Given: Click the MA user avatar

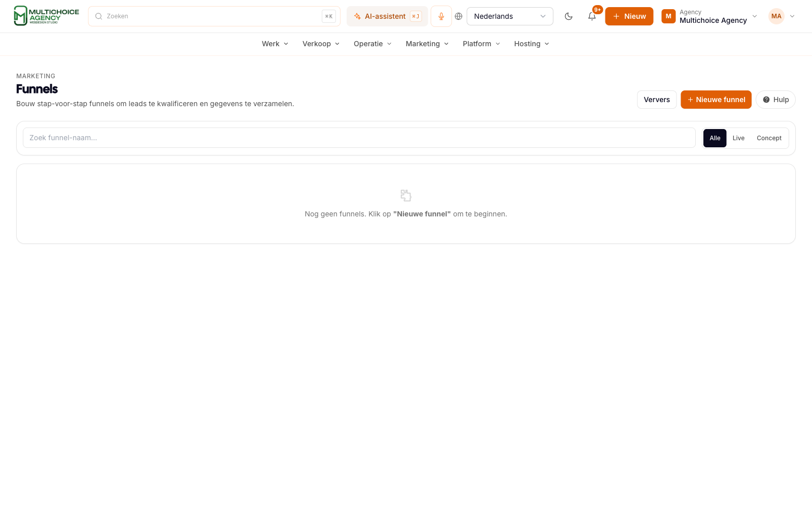Looking at the screenshot, I should point(776,16).
